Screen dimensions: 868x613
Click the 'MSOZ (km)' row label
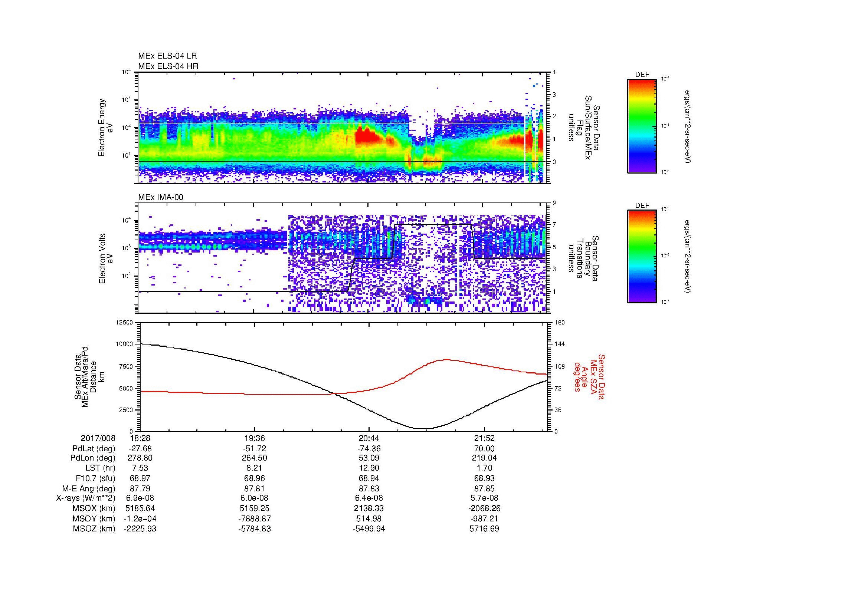tap(94, 529)
